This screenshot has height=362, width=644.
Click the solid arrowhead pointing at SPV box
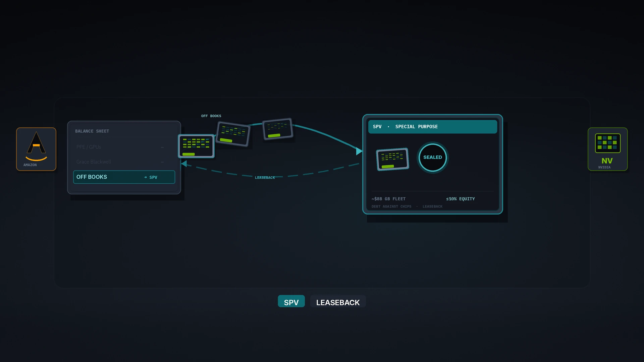tap(359, 151)
